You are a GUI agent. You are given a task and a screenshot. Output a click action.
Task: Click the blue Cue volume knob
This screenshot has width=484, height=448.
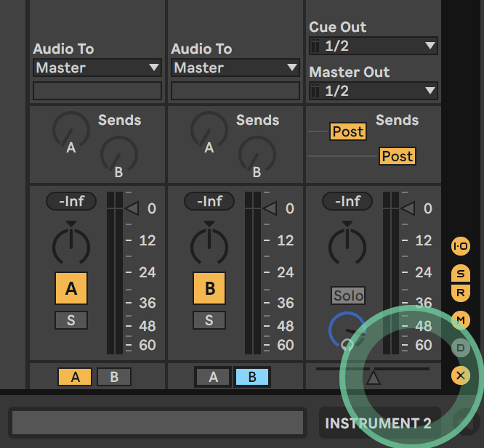(347, 330)
